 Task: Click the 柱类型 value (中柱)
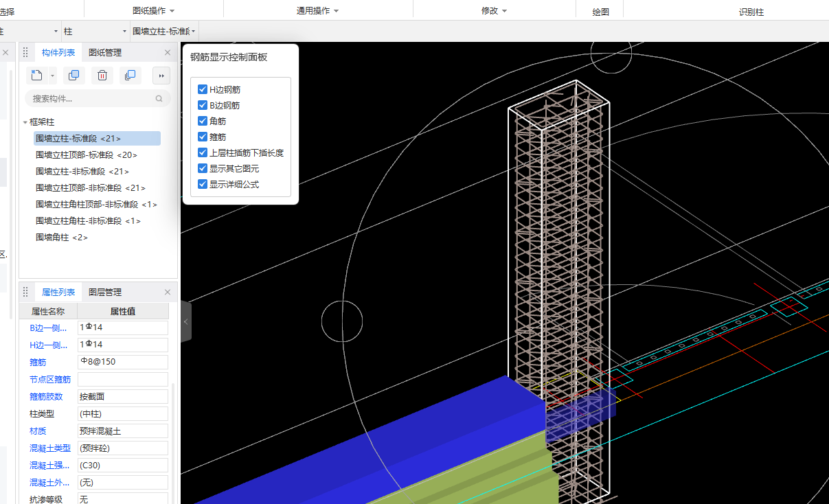(123, 413)
